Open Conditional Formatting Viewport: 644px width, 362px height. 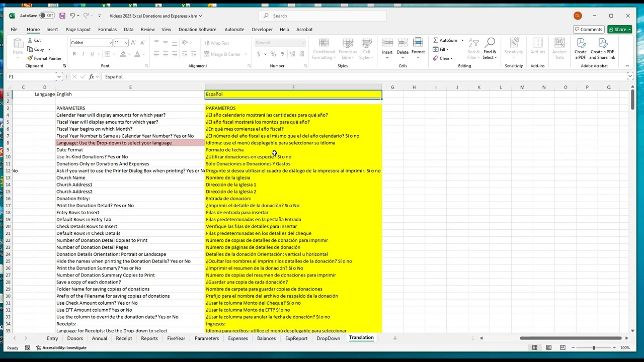(324, 49)
